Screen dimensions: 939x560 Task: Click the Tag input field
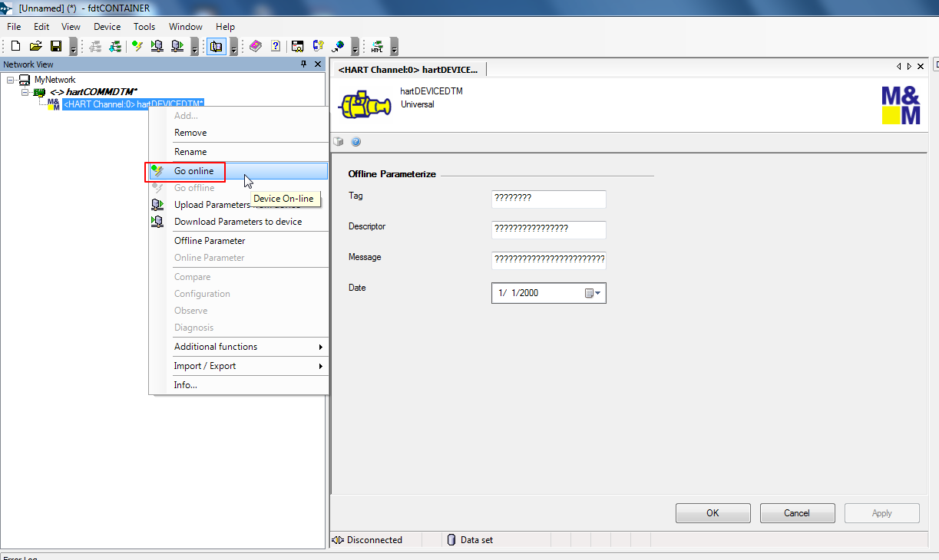549,199
